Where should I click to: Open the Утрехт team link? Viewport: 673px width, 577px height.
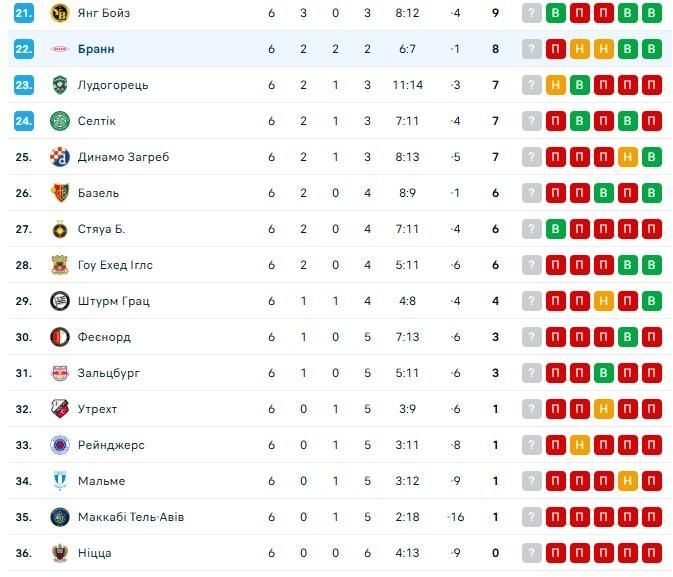point(97,409)
